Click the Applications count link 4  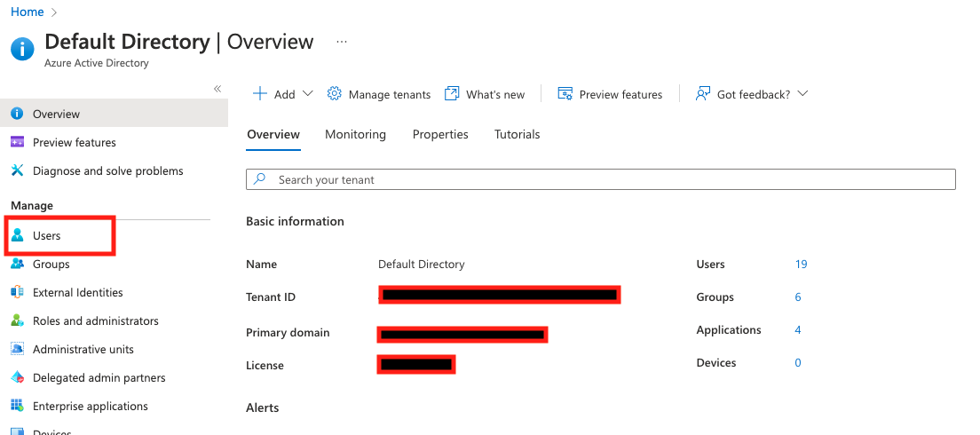point(798,329)
